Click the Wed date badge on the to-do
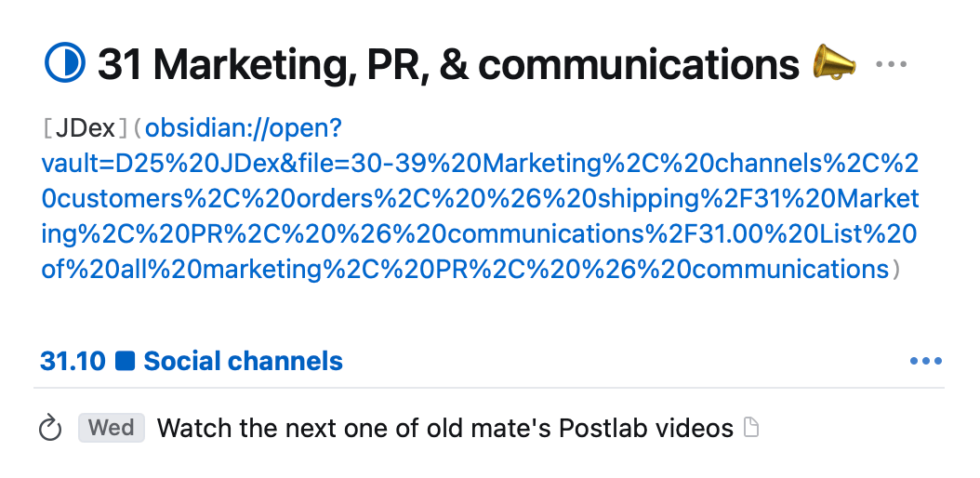980x478 pixels. click(112, 428)
